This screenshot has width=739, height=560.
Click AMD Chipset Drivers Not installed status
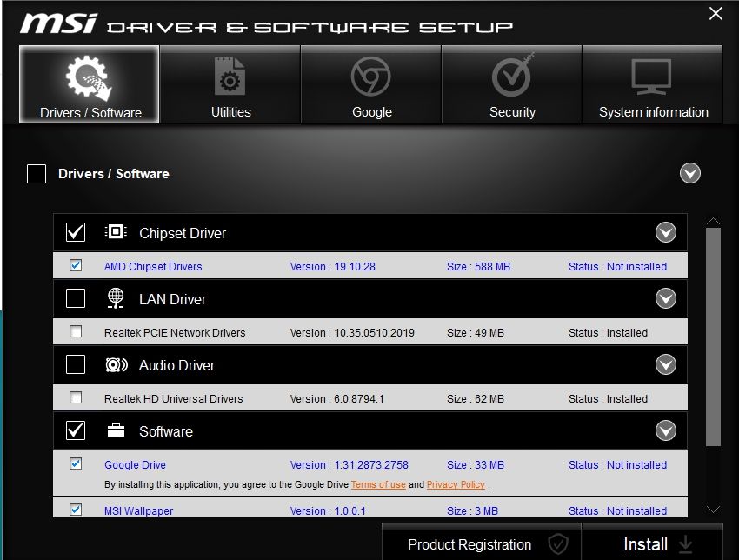617,267
